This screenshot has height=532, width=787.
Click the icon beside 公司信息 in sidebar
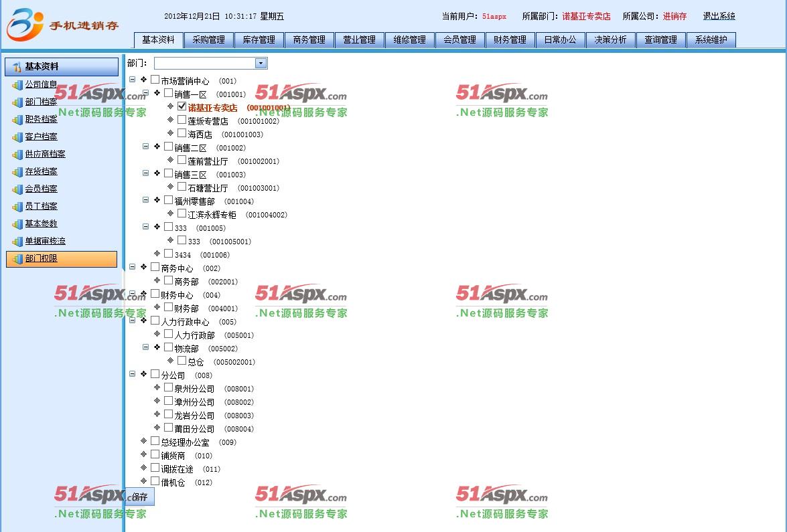click(x=17, y=85)
